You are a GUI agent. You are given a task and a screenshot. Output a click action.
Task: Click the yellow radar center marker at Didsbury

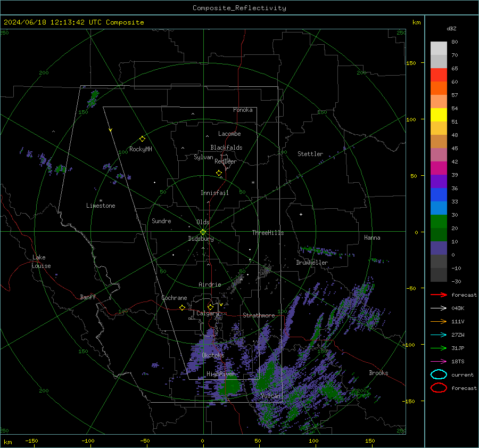click(x=203, y=232)
